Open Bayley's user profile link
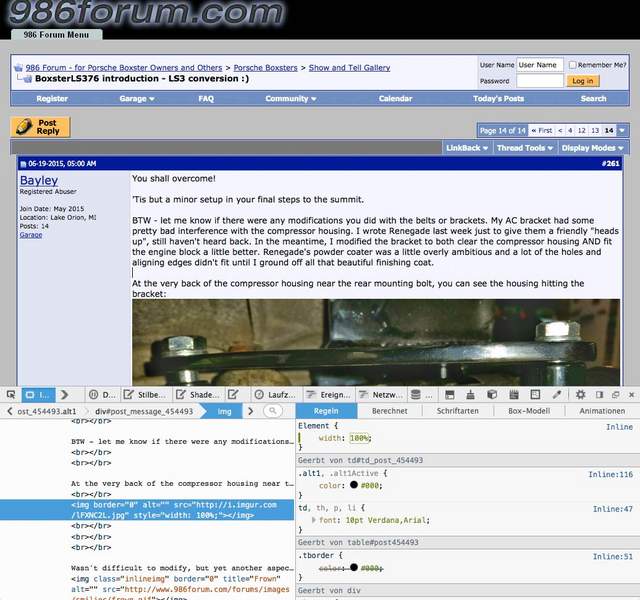Image resolution: width=640 pixels, height=600 pixels. 39,180
